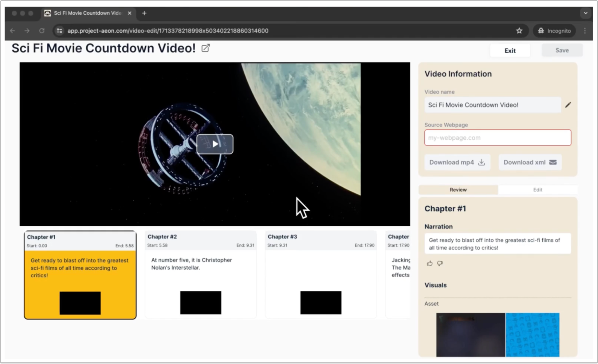Play the video preview
The width and height of the screenshot is (598, 364).
[x=215, y=144]
